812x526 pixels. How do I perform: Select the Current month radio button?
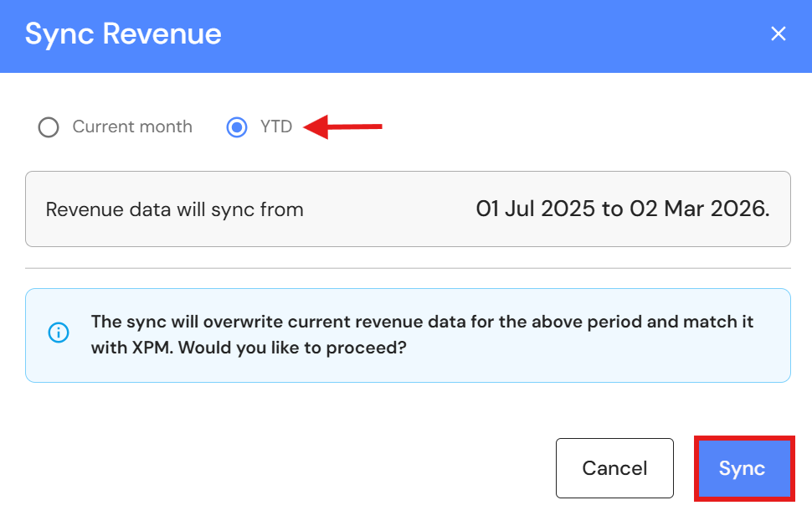49,127
